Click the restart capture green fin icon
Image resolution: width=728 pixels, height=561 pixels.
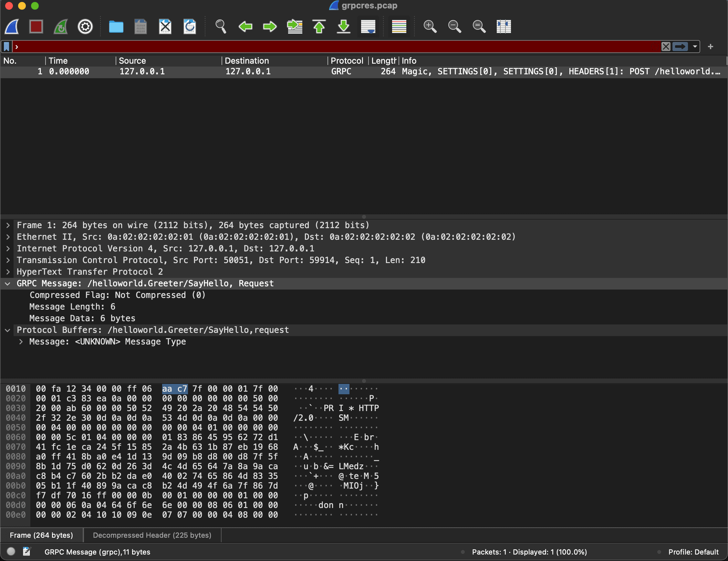click(61, 26)
